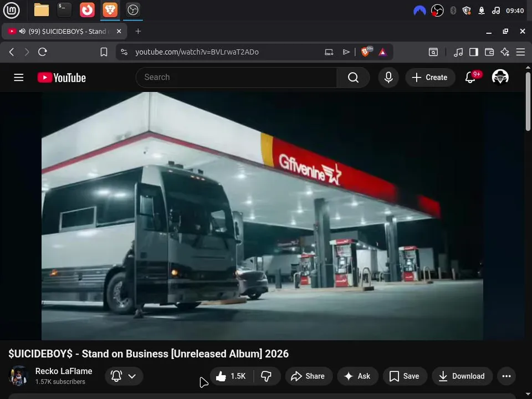
Task: Submit search with the magnifier button
Action: pyautogui.click(x=353, y=78)
